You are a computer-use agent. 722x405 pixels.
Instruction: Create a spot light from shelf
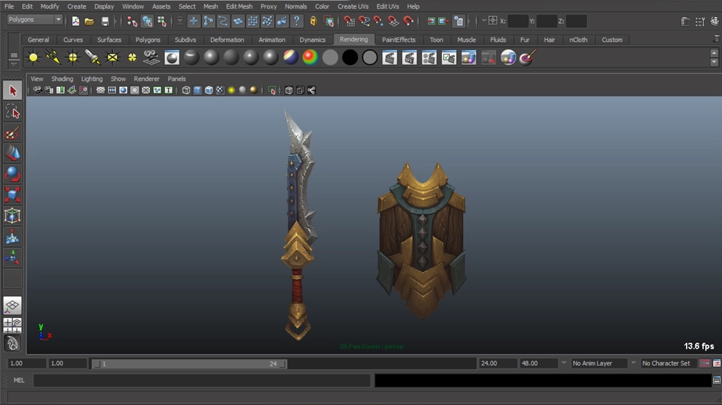[93, 58]
